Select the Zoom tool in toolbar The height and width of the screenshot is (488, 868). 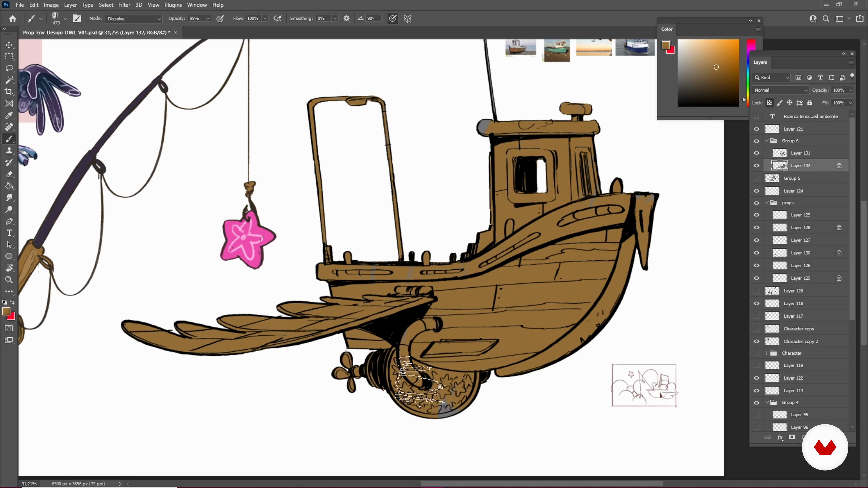tap(9, 280)
